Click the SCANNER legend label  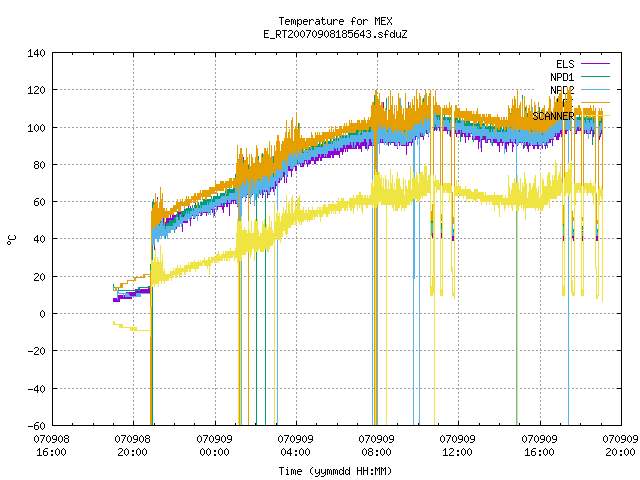(553, 116)
